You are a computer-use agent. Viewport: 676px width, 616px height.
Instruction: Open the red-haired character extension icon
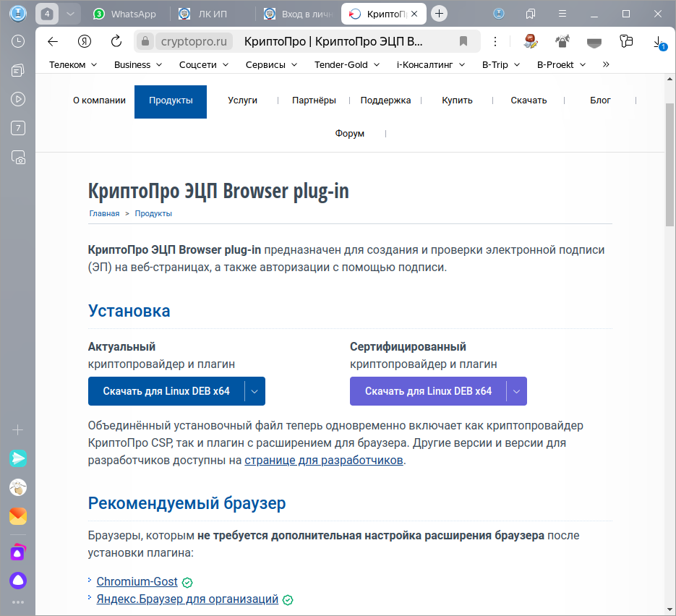point(531,41)
